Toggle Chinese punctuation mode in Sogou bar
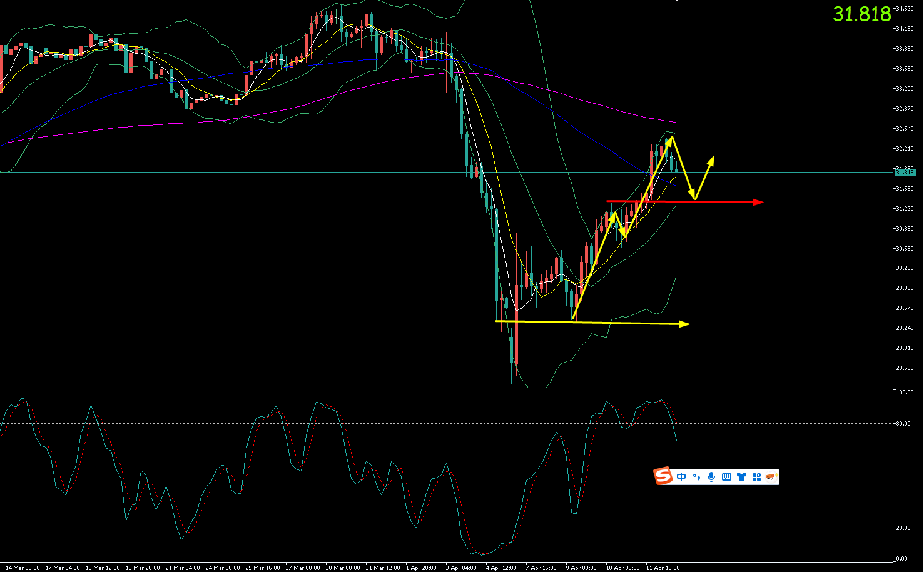 [696, 478]
